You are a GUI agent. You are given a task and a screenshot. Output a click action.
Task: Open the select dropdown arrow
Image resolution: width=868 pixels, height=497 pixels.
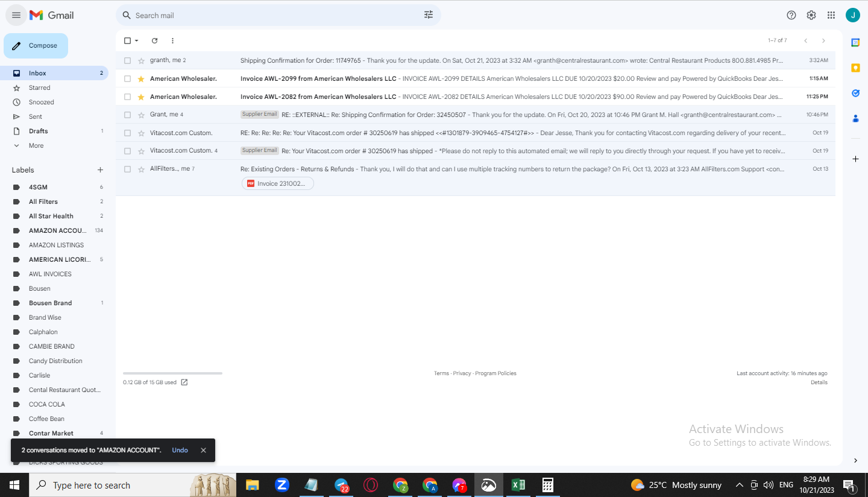pyautogui.click(x=137, y=40)
